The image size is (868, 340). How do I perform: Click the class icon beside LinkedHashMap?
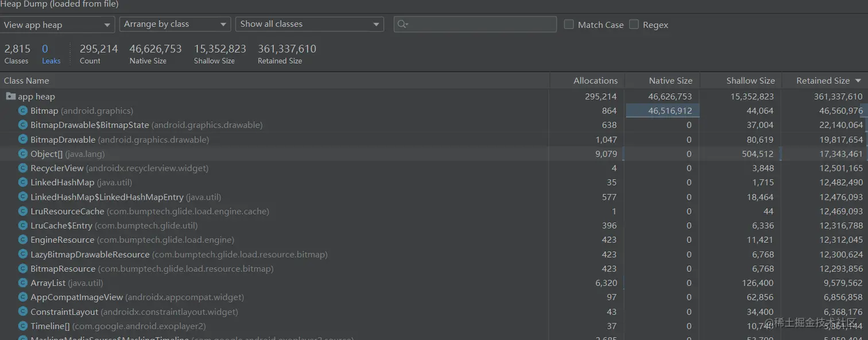point(23,183)
